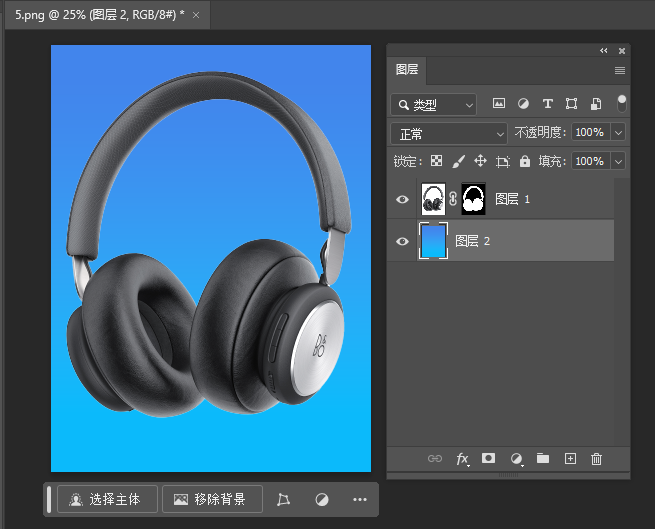655x529 pixels.
Task: Click the contextual taskbar drag handle
Action: point(49,499)
